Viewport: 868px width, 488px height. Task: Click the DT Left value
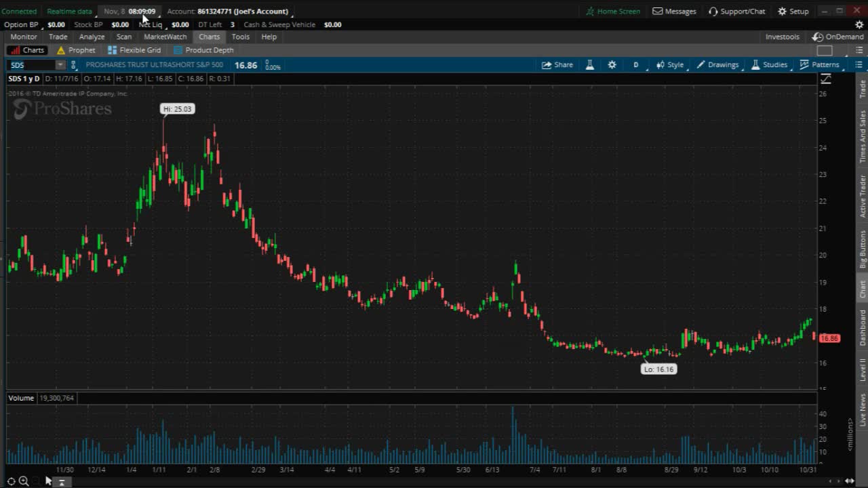pyautogui.click(x=232, y=24)
